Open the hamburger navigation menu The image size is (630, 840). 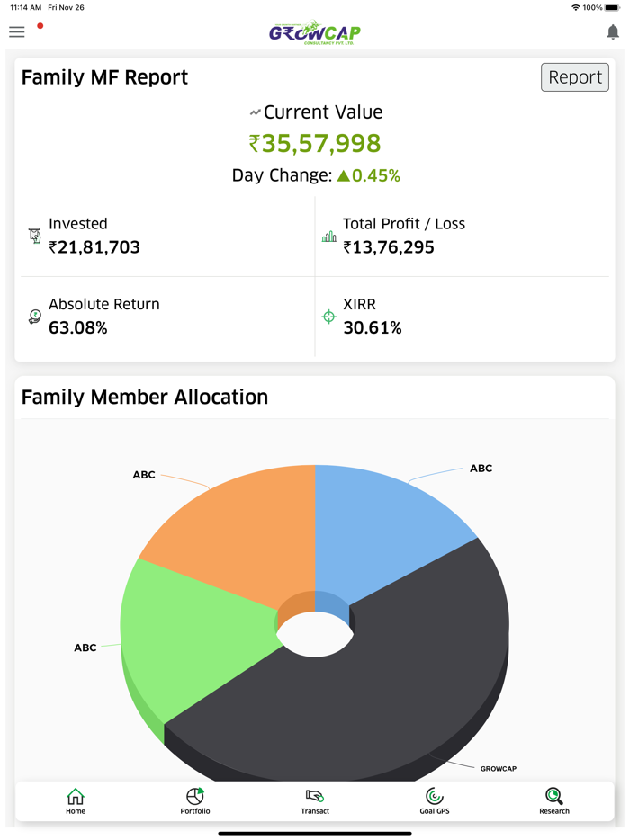(x=16, y=31)
